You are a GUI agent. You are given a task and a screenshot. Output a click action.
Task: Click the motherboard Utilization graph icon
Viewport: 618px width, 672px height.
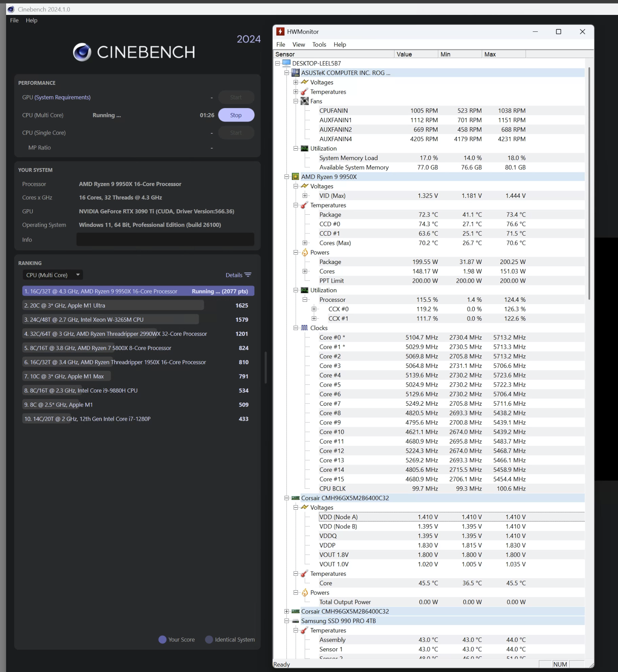click(x=304, y=148)
